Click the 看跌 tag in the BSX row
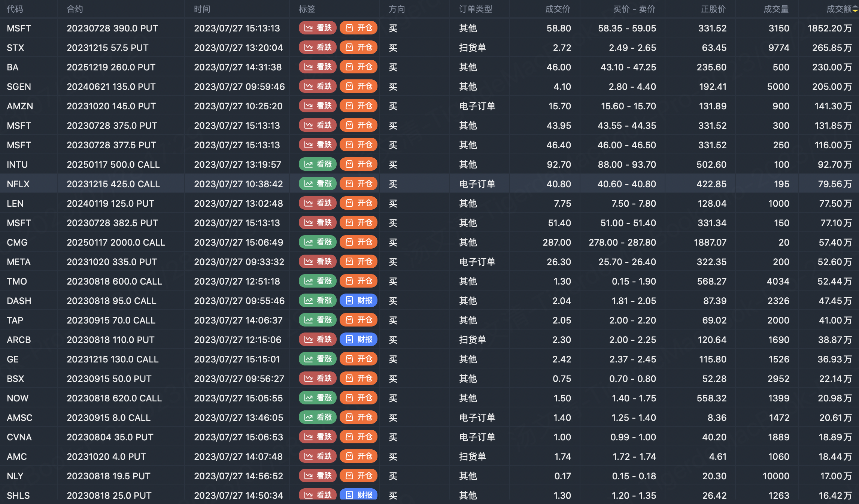Viewport: 859px width, 504px height. 318,379
